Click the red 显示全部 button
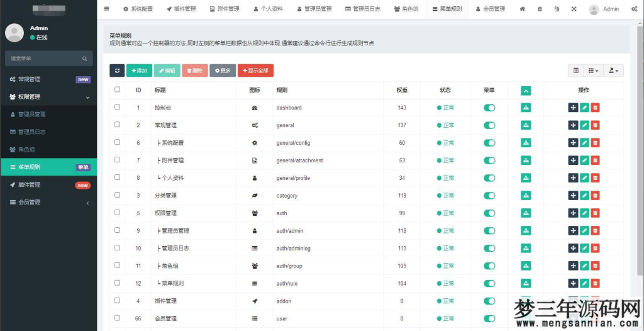644x331 pixels. tap(255, 70)
